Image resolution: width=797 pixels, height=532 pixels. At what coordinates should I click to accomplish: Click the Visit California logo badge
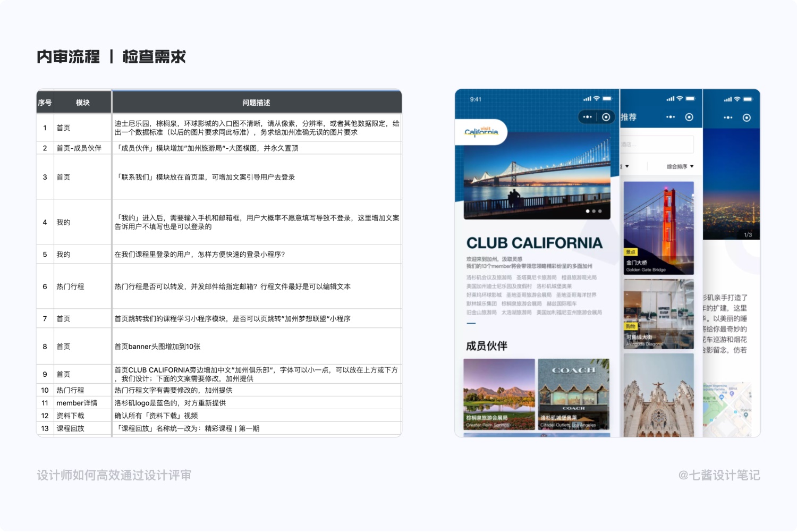click(481, 132)
